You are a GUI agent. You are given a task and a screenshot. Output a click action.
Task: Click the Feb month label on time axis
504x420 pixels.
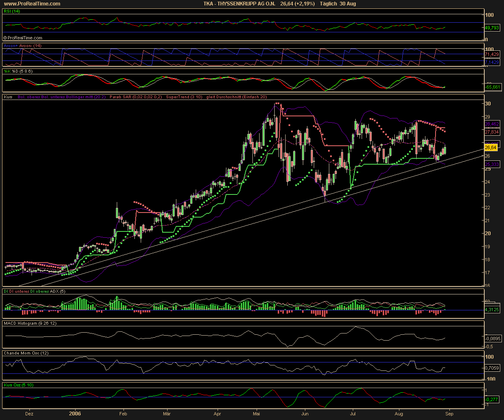[123, 413]
